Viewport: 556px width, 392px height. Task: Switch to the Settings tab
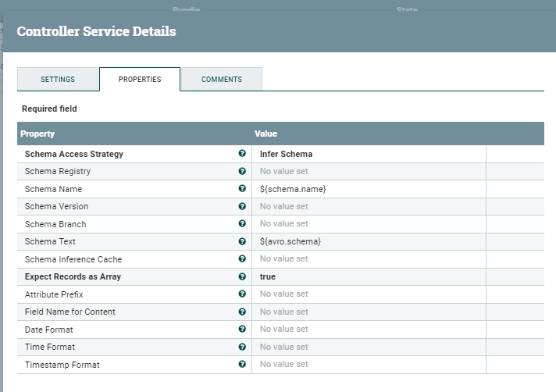pyautogui.click(x=58, y=80)
